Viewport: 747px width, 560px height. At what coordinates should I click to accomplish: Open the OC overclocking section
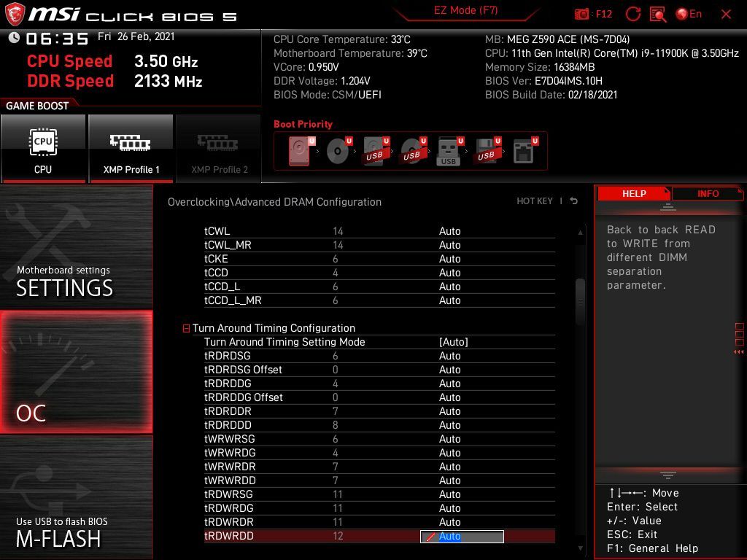click(76, 372)
